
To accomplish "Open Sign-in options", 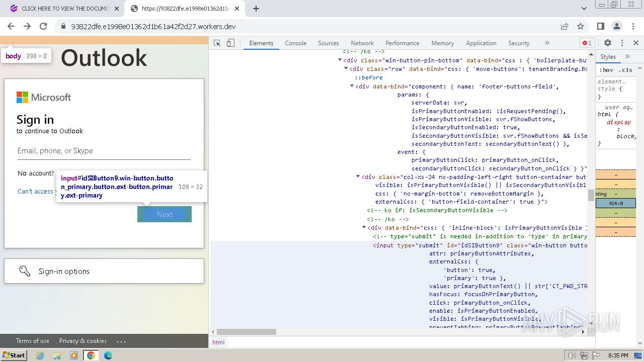I will [x=104, y=271].
